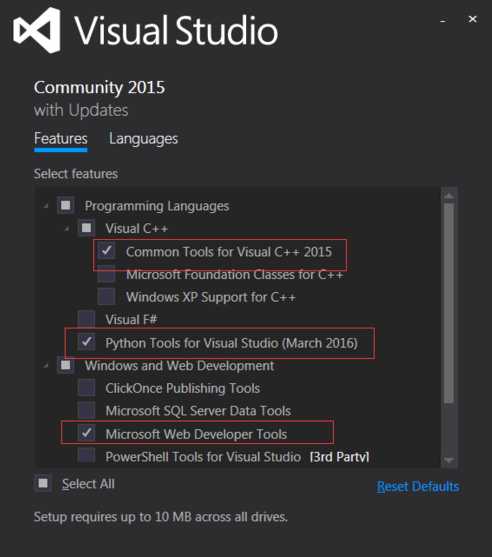The width and height of the screenshot is (492, 557).
Task: Enable ClickOnce Publishing Tools
Action: click(x=86, y=388)
